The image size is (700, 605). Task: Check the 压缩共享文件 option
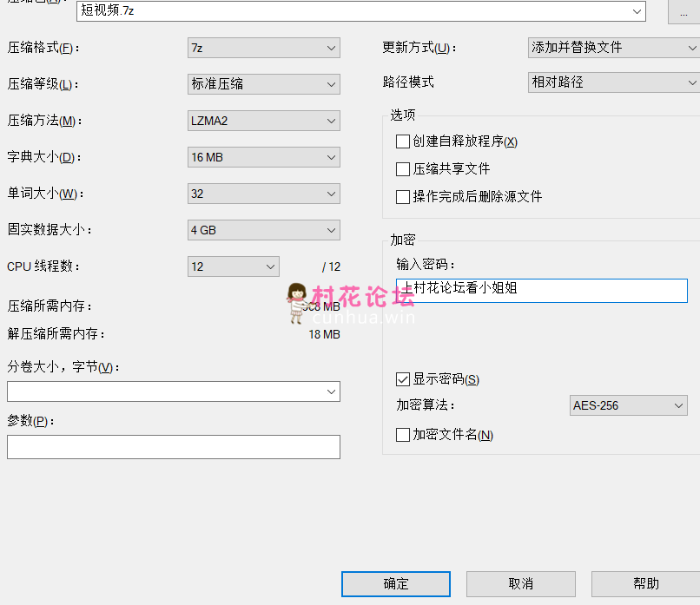coord(403,169)
